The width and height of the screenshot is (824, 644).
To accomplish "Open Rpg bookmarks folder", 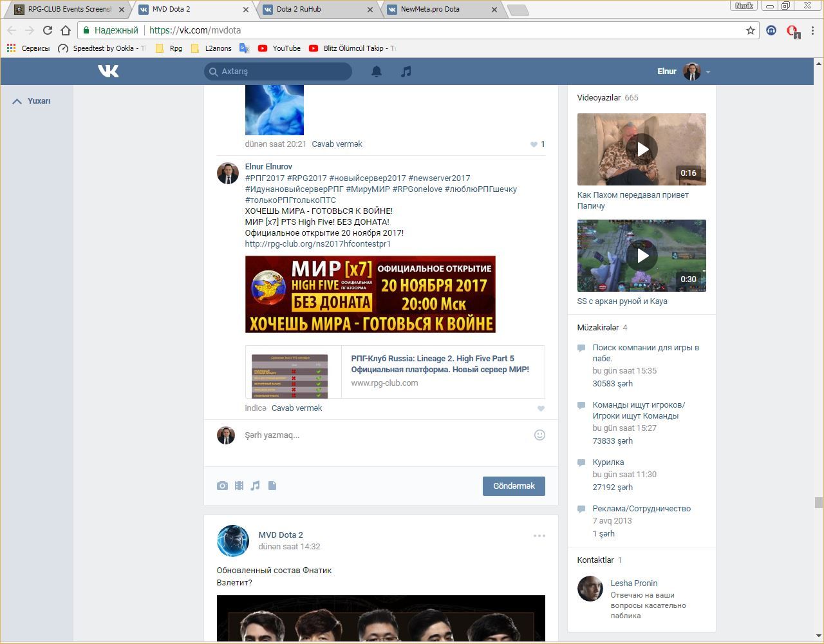I will tap(169, 48).
